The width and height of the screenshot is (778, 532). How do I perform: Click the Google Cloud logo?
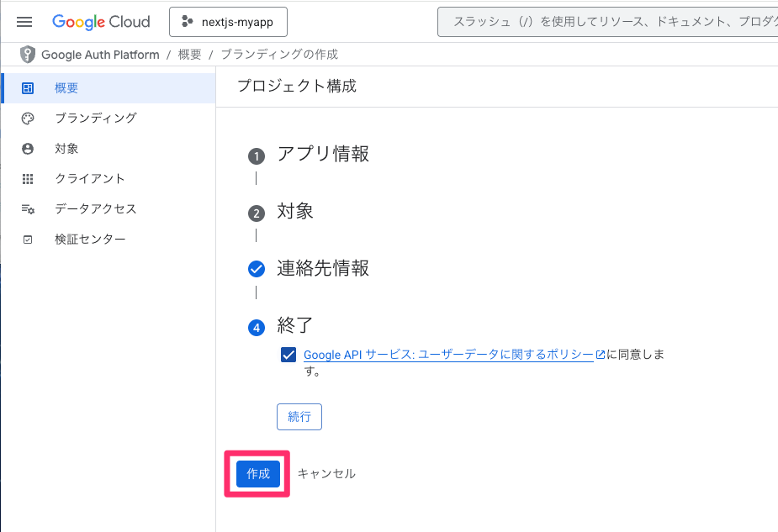coord(101,21)
